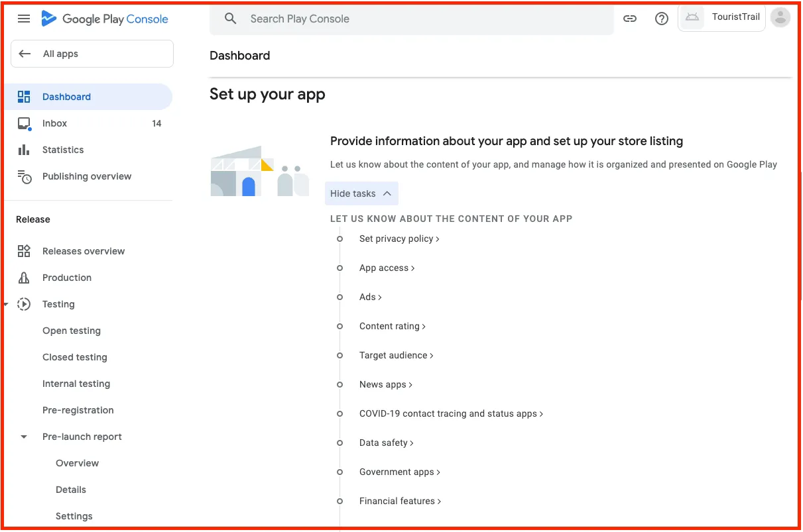Click the TouristTrail app name
The width and height of the screenshot is (803, 532).
(x=736, y=17)
